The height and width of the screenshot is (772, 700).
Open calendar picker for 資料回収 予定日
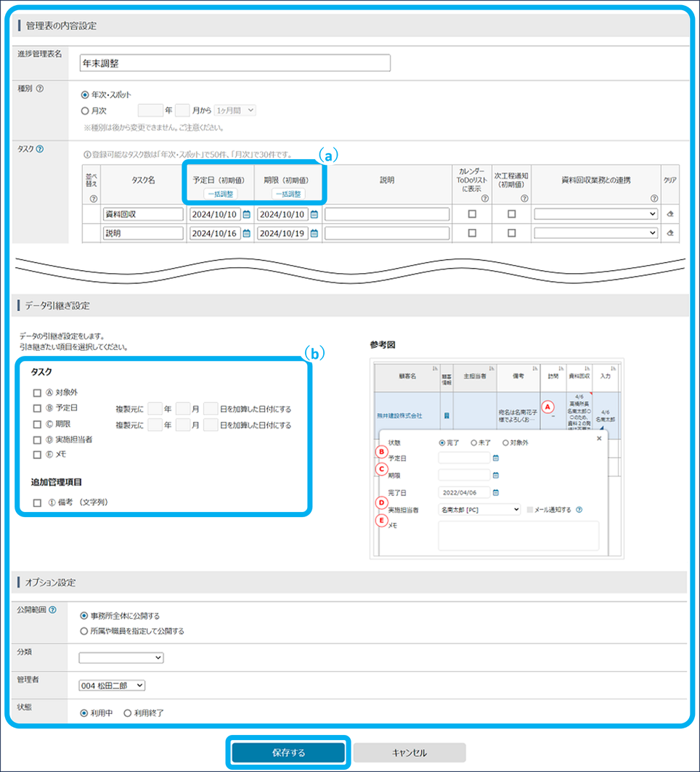pos(247,214)
